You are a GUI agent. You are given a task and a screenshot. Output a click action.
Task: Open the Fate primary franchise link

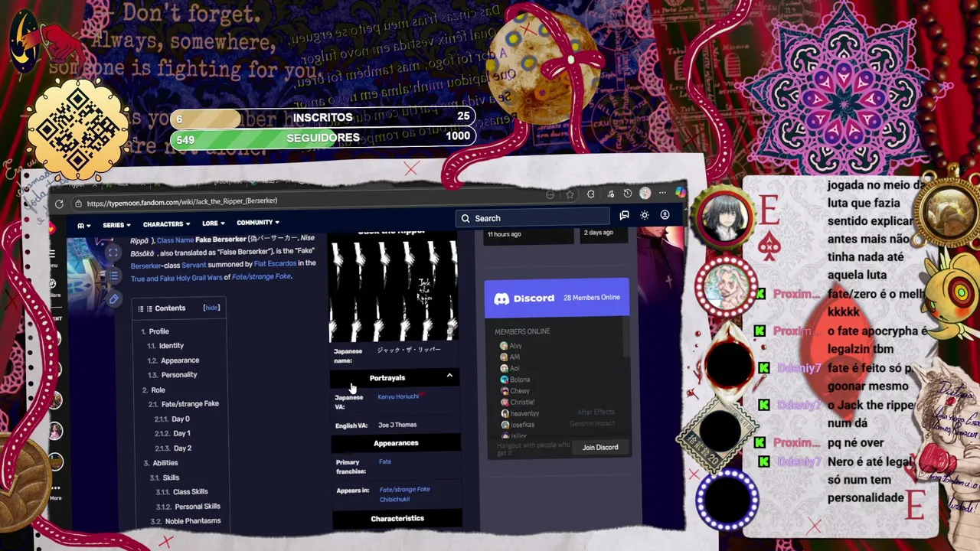pos(385,461)
